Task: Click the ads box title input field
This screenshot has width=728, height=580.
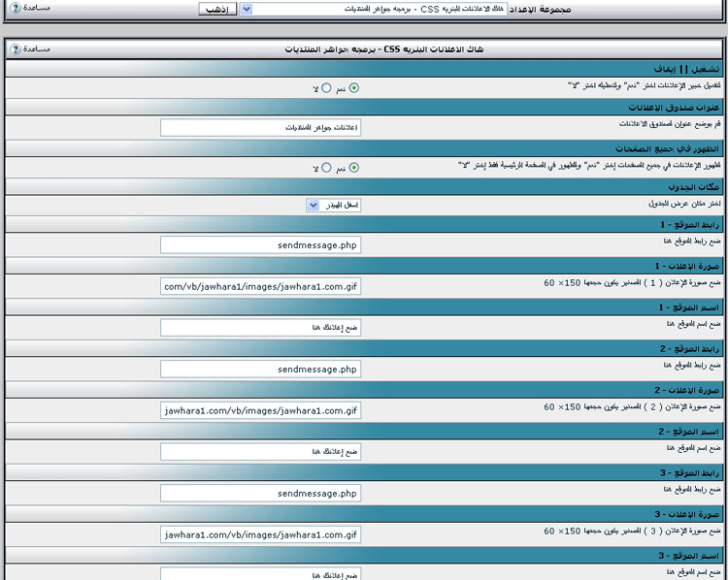Action: [x=260, y=127]
